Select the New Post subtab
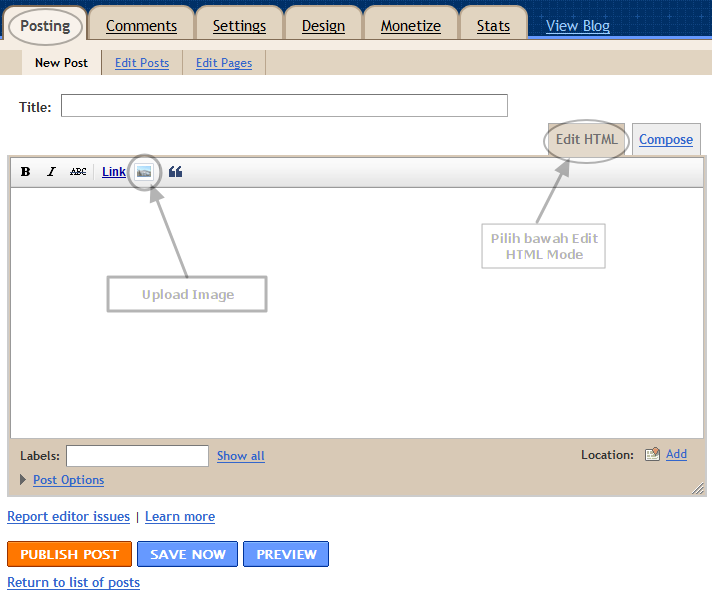 click(61, 63)
